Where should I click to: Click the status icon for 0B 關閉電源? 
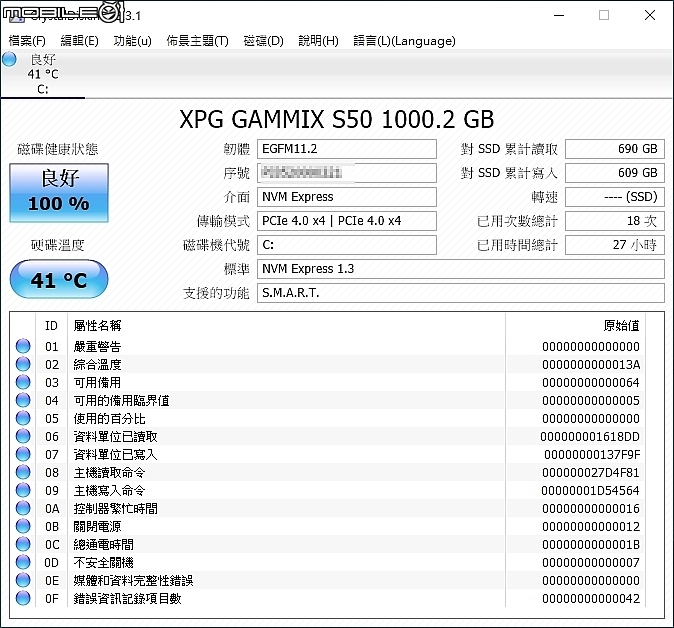tap(23, 526)
